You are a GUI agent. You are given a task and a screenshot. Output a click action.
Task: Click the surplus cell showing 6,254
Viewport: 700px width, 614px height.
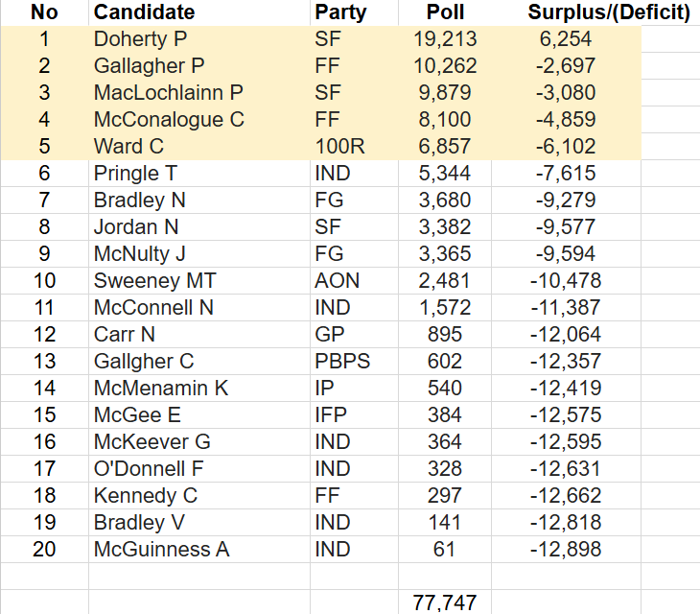tap(566, 39)
